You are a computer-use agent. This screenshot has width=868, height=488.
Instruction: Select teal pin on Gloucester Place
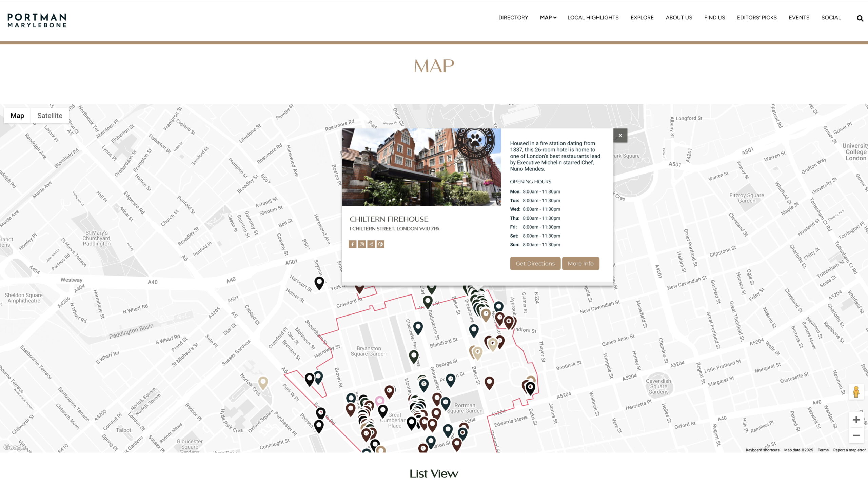tap(418, 328)
